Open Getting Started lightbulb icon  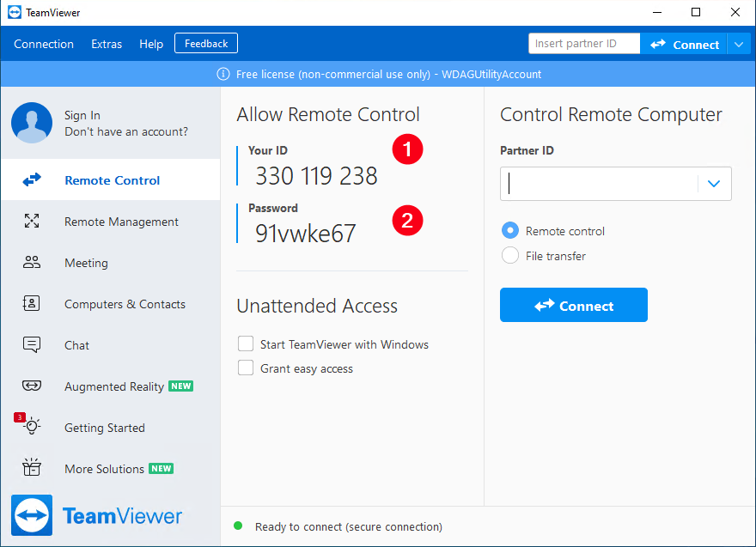tap(32, 427)
